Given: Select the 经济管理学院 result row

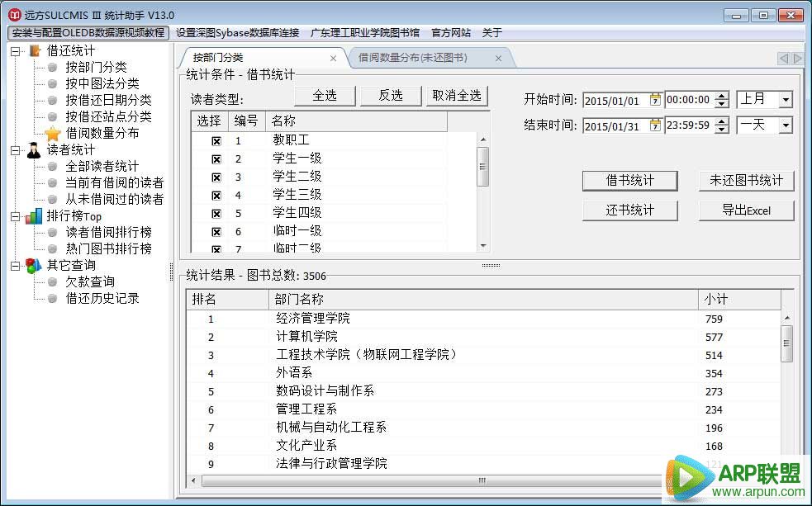Looking at the screenshot, I should (483, 318).
